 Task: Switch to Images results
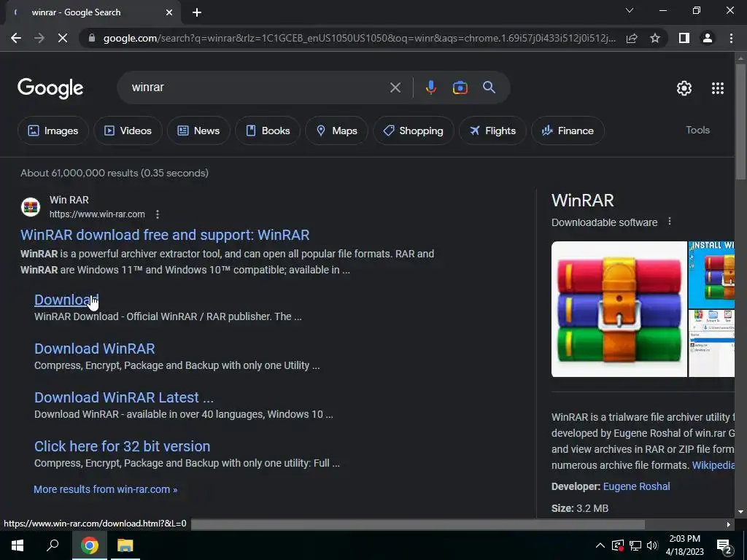53,131
